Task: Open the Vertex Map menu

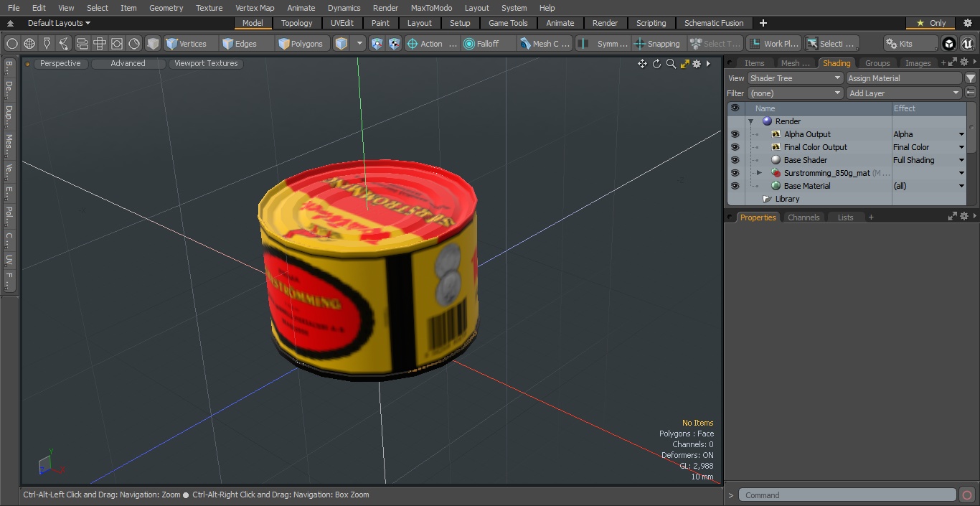Action: [x=255, y=8]
